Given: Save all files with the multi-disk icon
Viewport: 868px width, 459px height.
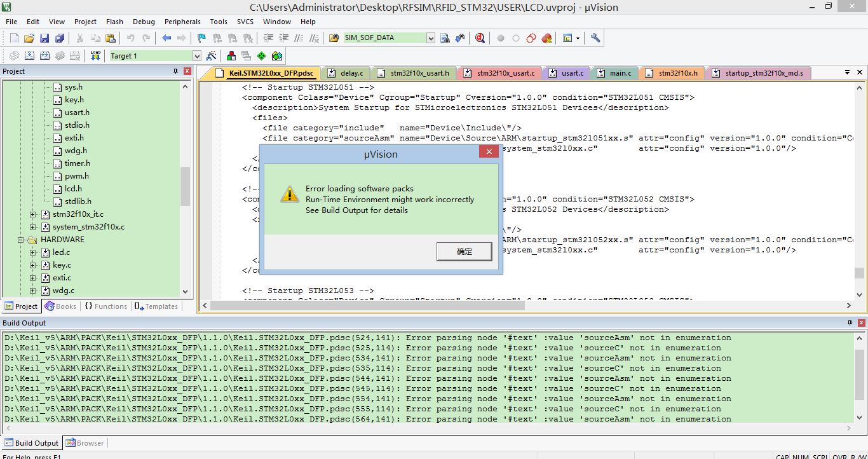Looking at the screenshot, I should (x=60, y=38).
